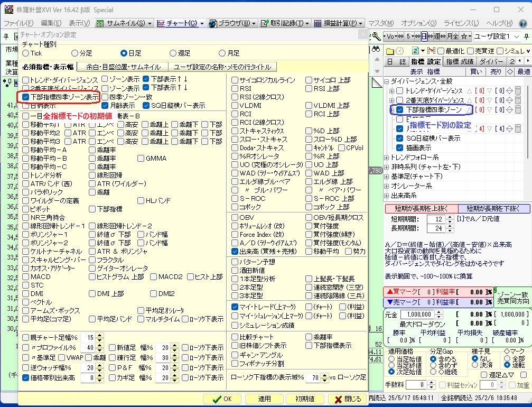532x407 pixels.
Task: Enable the RSI checkbox
Action: point(235,89)
